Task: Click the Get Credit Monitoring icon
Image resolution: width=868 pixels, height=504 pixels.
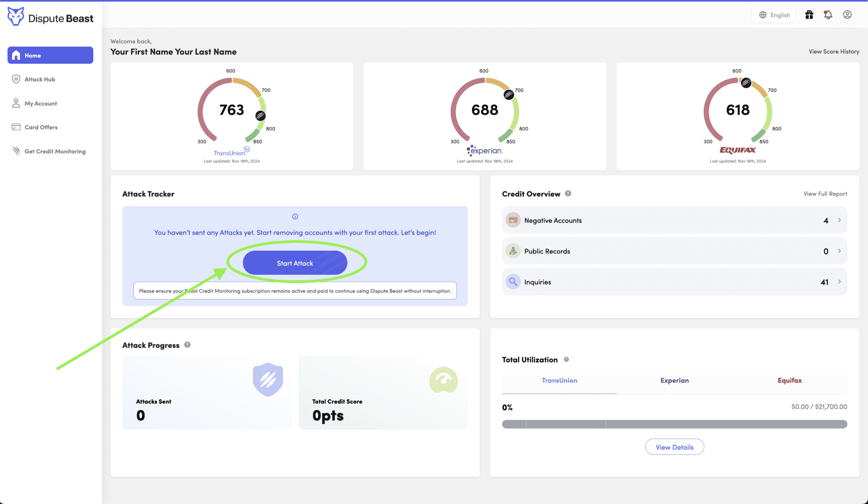Action: [16, 151]
